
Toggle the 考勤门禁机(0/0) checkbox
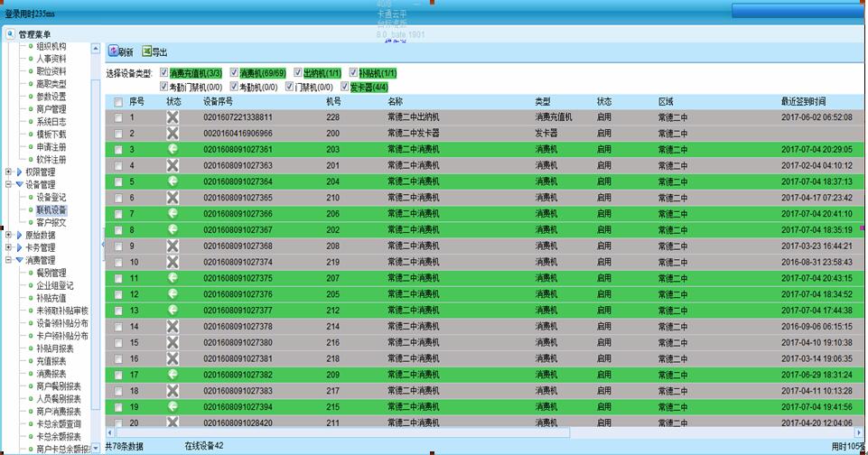[x=163, y=87]
